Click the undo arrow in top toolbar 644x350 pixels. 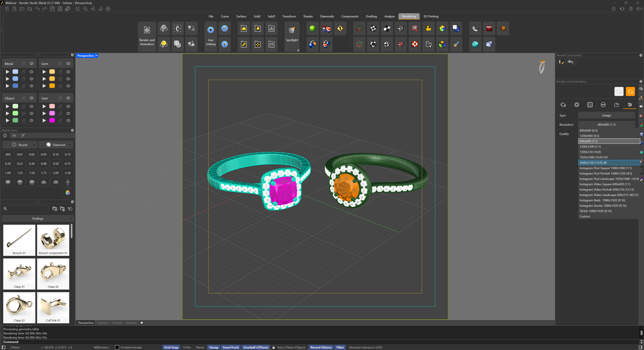(37, 9)
